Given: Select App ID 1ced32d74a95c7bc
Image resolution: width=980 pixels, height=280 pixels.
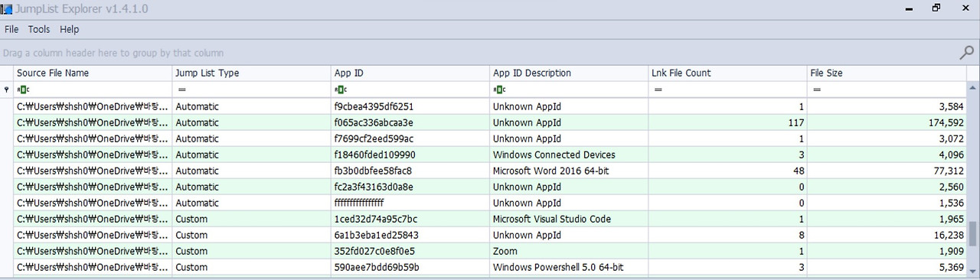Looking at the screenshot, I should pos(376,219).
